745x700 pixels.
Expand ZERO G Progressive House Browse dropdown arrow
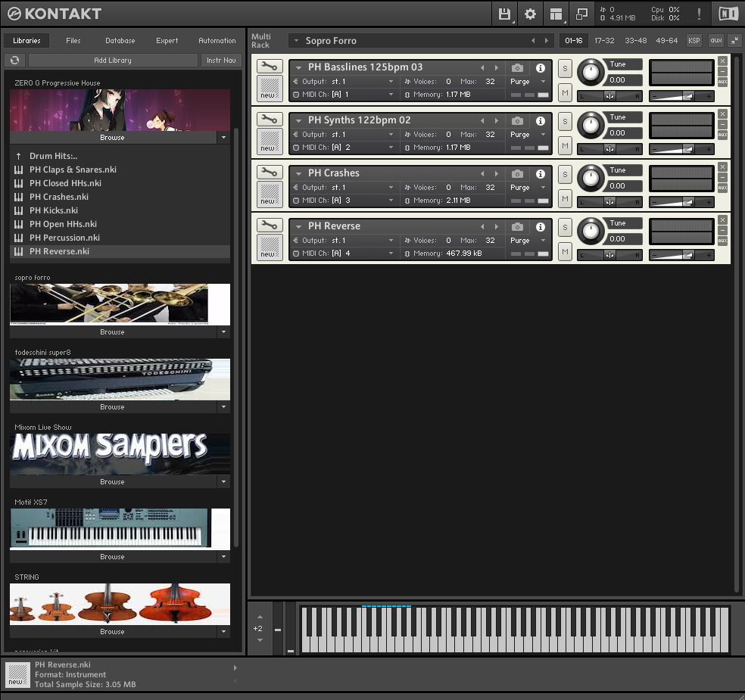point(223,138)
